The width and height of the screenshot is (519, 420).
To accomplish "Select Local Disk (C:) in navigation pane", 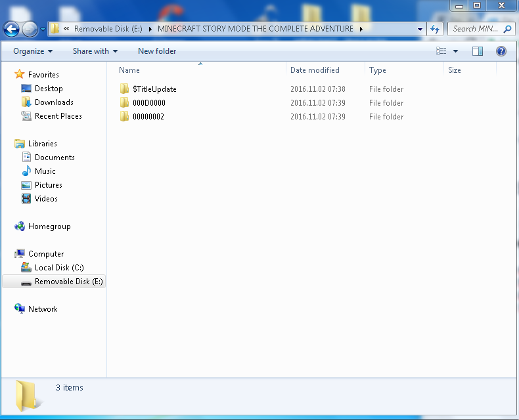I will pyautogui.click(x=59, y=268).
